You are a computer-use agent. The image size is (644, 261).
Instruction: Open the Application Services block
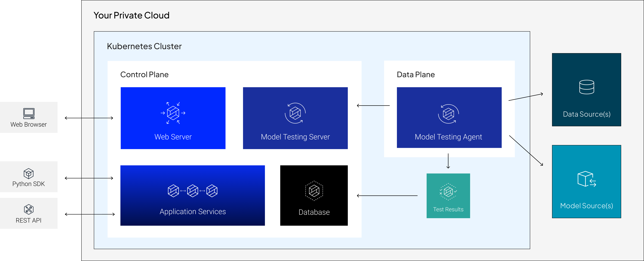click(193, 195)
